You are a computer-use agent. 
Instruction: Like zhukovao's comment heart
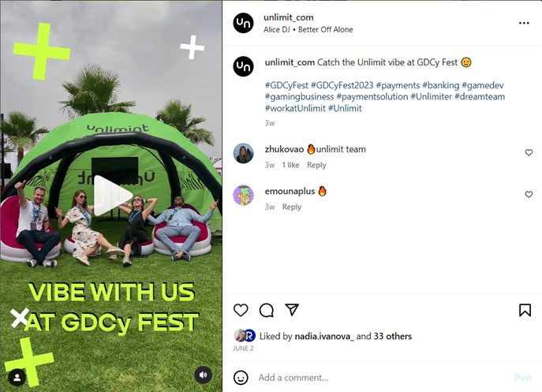(x=529, y=152)
